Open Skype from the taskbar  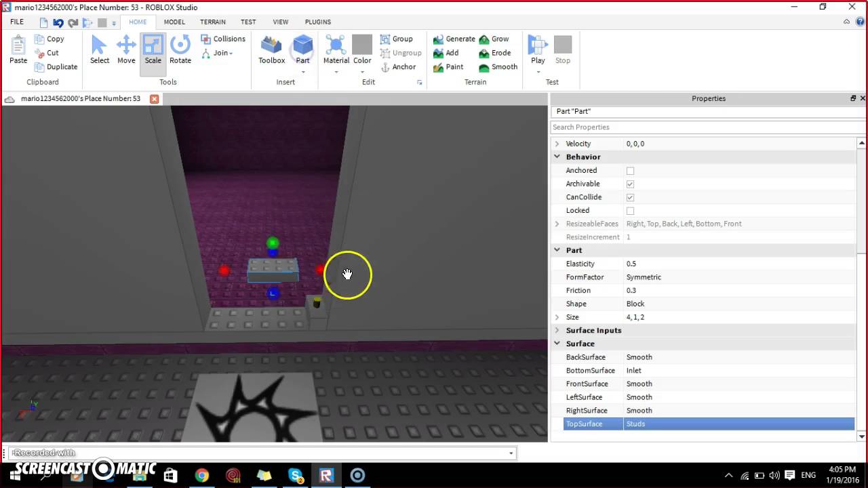296,476
